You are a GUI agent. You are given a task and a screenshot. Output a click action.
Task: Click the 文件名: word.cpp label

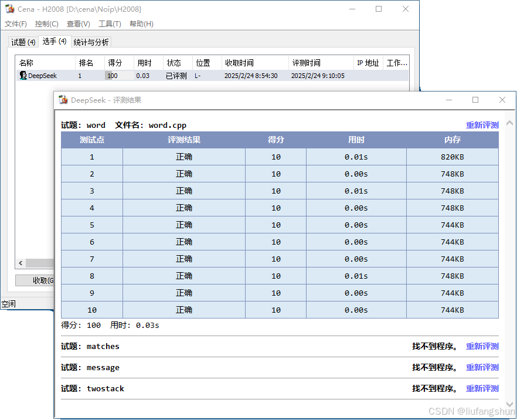coord(151,125)
